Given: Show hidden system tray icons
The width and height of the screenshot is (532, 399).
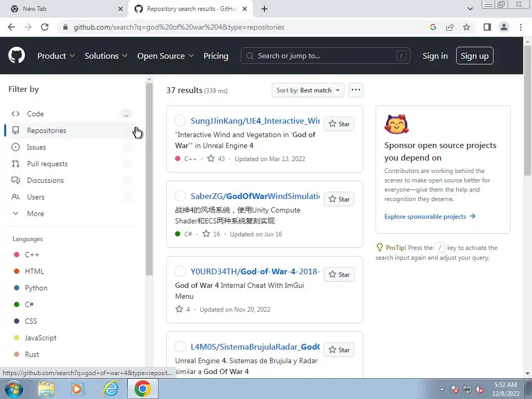Looking at the screenshot, I should pos(442,390).
